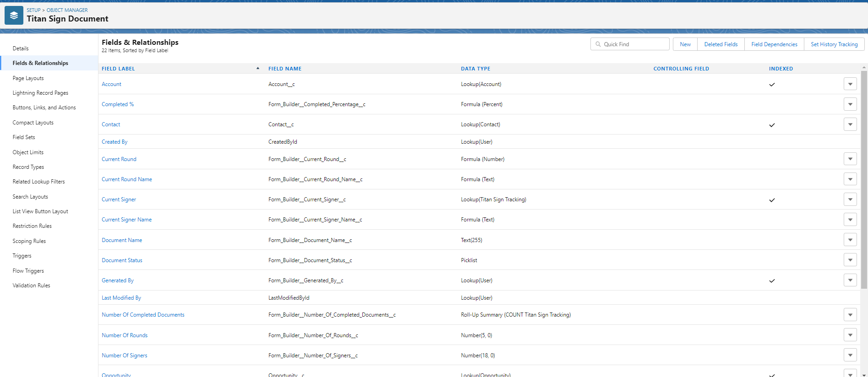
Task: Open the Details section
Action: 21,48
